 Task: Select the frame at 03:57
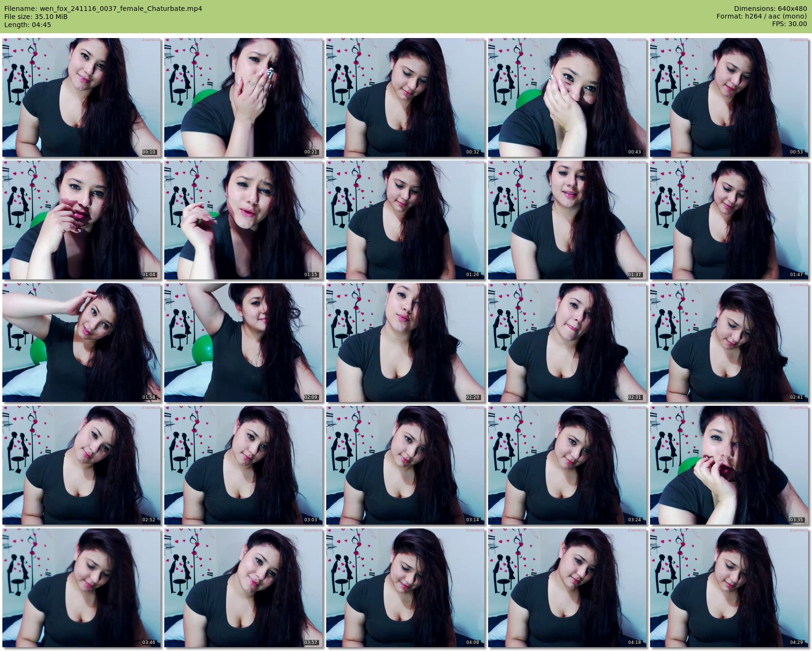click(x=244, y=588)
